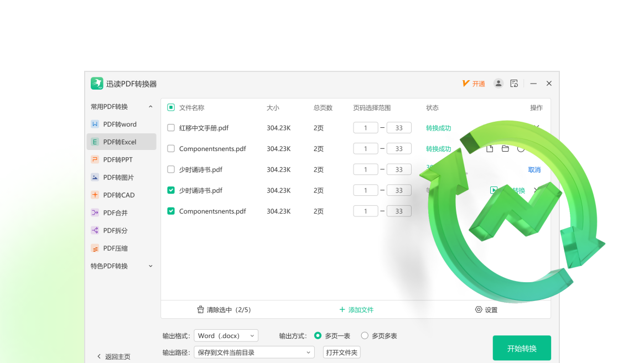Switch to PDF转CAD mode
The image size is (644, 363).
coord(122,195)
